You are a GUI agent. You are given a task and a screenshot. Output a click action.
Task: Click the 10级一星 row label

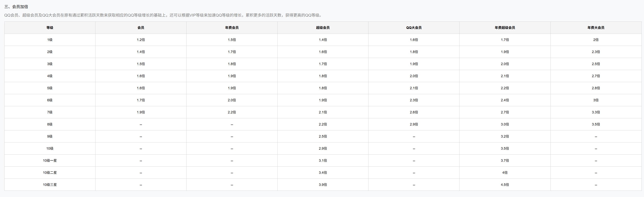click(x=50, y=161)
